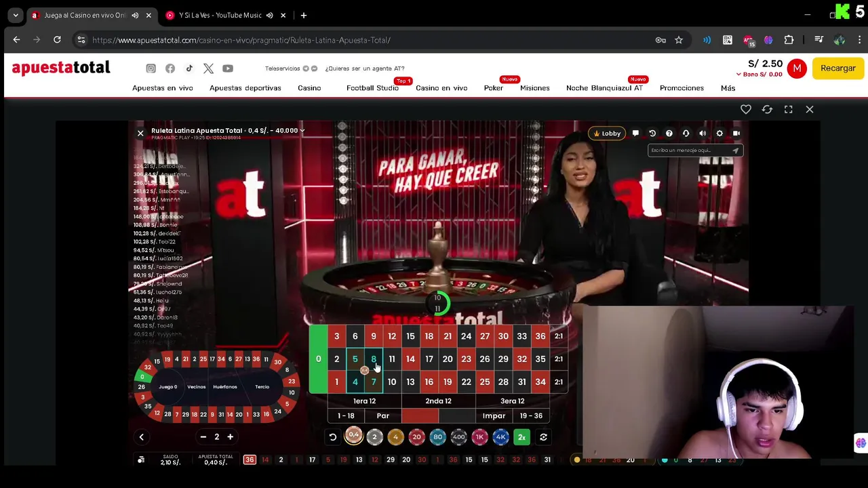Repeat last bet with the rebet icon

[x=543, y=437]
